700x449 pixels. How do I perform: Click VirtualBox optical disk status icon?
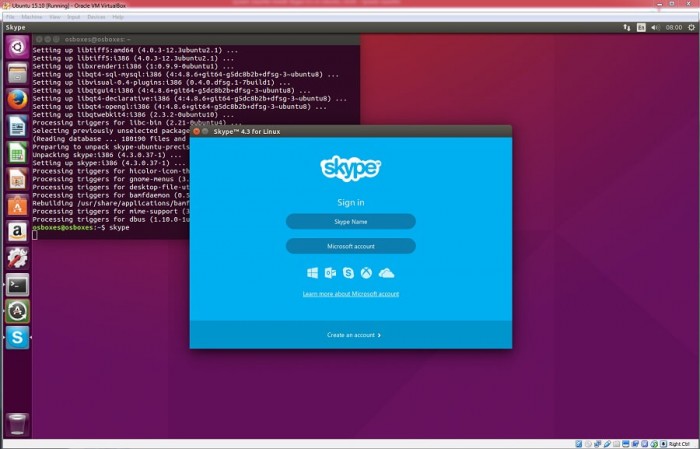click(x=588, y=444)
